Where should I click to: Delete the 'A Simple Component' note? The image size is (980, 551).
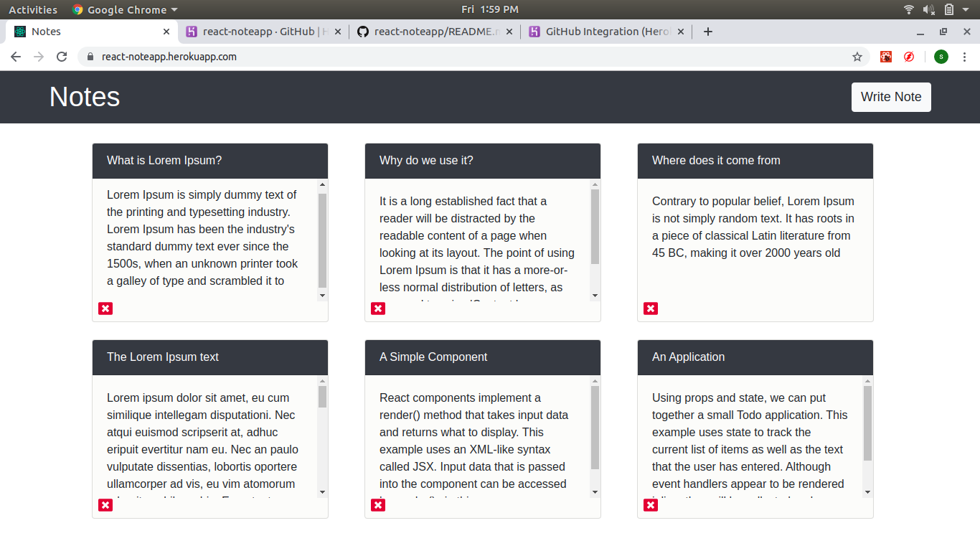coord(378,505)
